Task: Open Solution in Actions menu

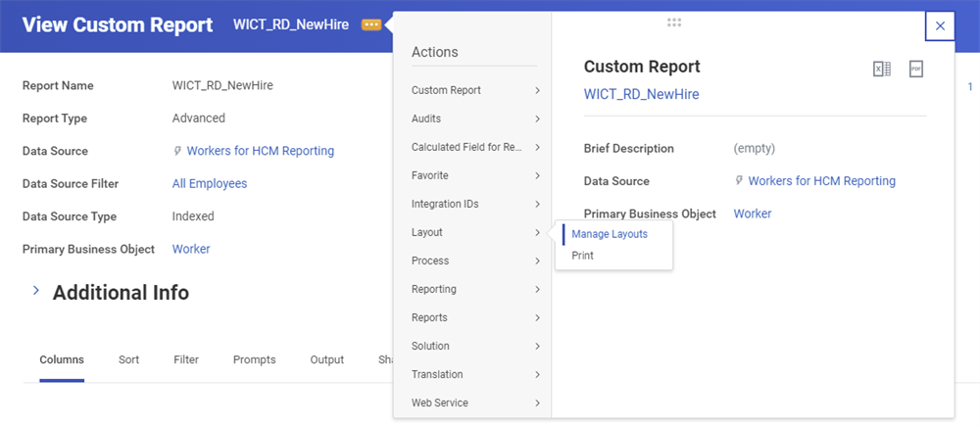Action: point(430,346)
